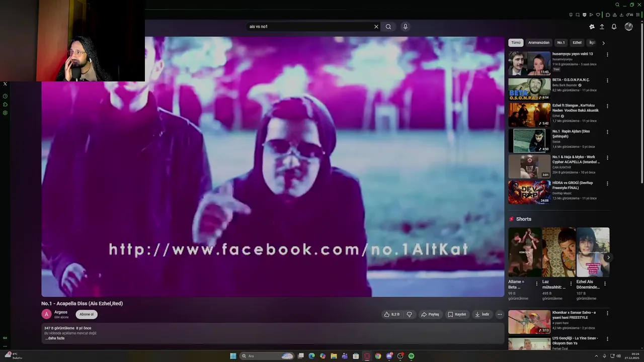Screen dimensions: 644x362
Task: Open 'Ezhel ft Slangue' video title
Action: pos(576,108)
